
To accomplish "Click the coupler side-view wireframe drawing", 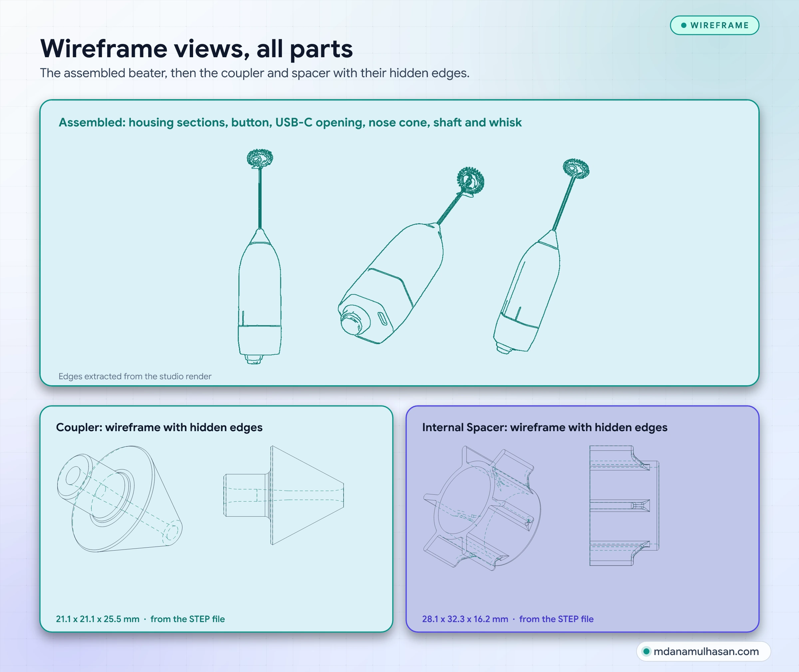I will 284,495.
